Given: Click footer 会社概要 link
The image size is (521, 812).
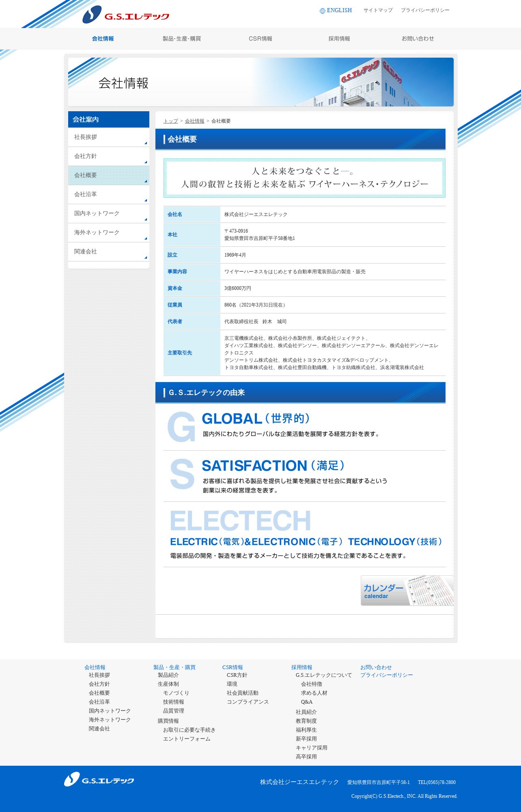Looking at the screenshot, I should 99,693.
